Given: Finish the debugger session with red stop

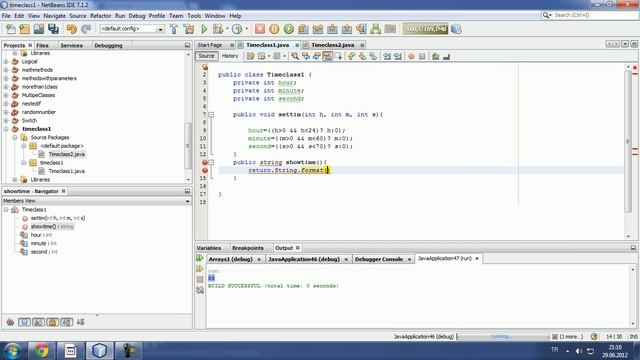Looking at the screenshot, I should click(260, 29).
